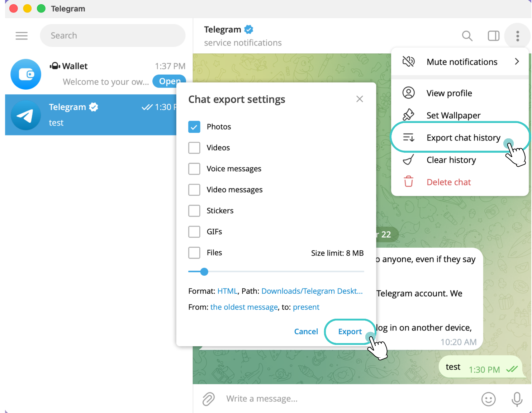The image size is (532, 413).
Task: Open the Wallet chat in the list
Action: (99, 74)
